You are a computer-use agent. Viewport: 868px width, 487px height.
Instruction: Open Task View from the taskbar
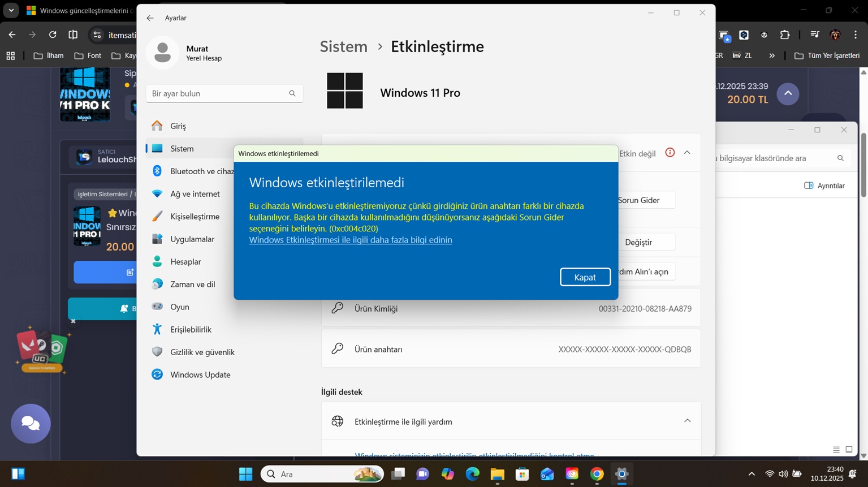click(x=398, y=474)
